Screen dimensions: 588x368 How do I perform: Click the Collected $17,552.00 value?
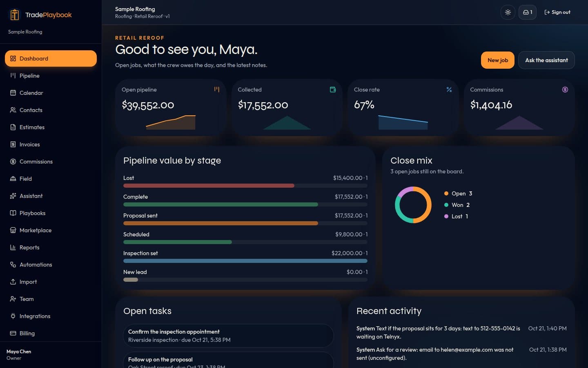[263, 105]
